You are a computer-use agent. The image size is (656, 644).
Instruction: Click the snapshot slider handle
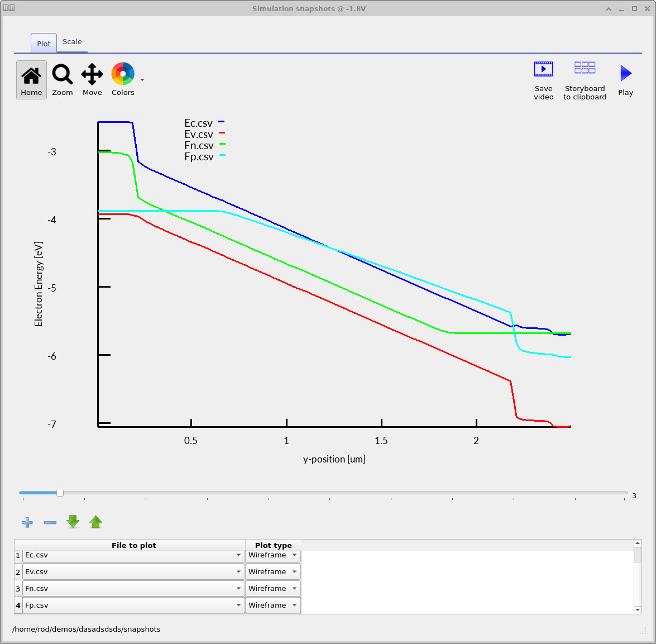[60, 493]
